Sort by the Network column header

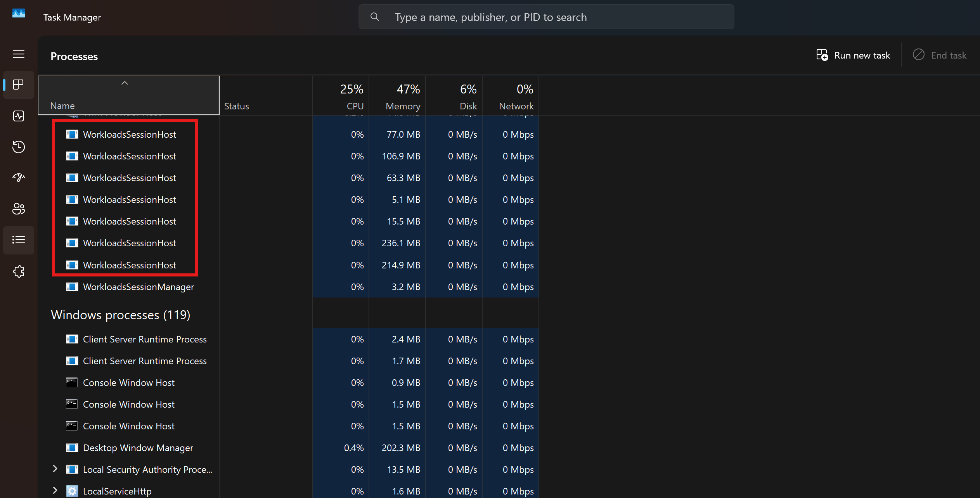[511, 95]
